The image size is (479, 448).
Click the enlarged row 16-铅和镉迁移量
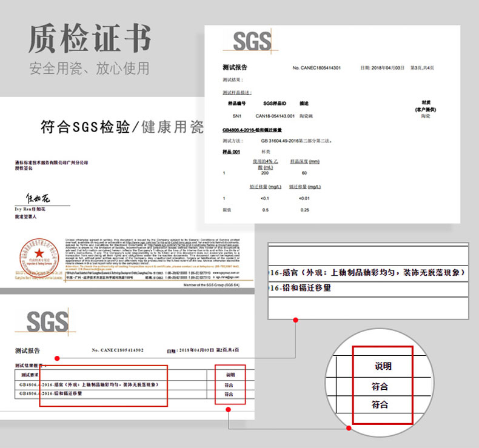[x=300, y=288]
